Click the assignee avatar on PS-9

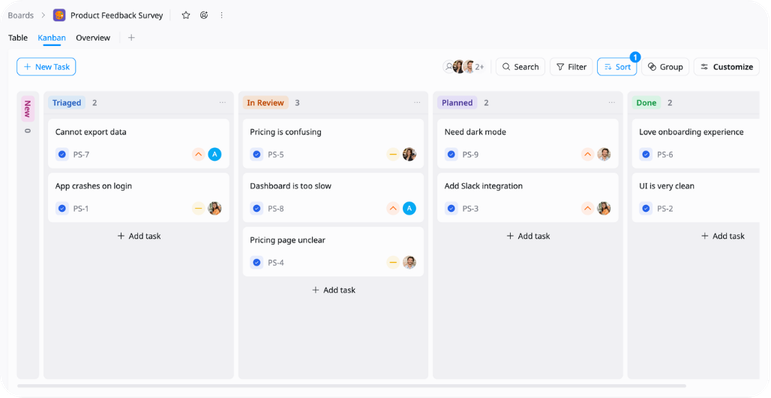click(x=604, y=154)
